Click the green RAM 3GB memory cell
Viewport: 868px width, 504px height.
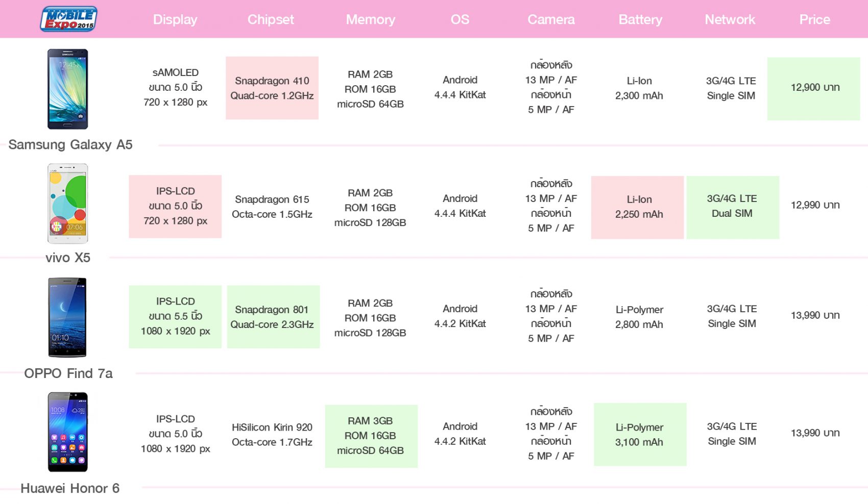pos(371,436)
